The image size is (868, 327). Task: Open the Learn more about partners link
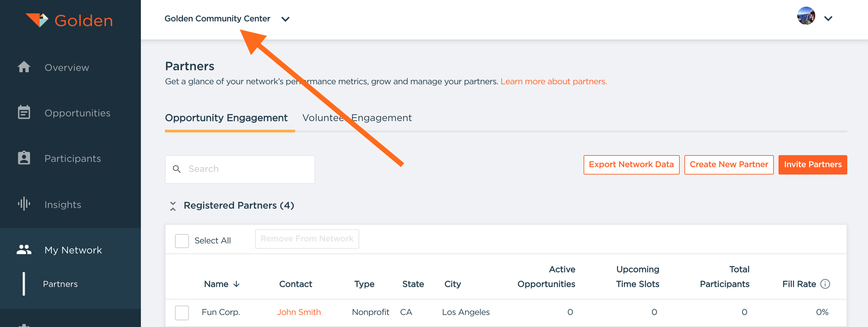tap(553, 81)
